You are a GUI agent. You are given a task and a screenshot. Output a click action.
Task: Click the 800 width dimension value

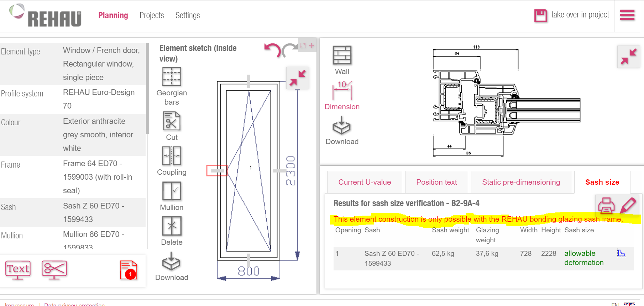[248, 271]
